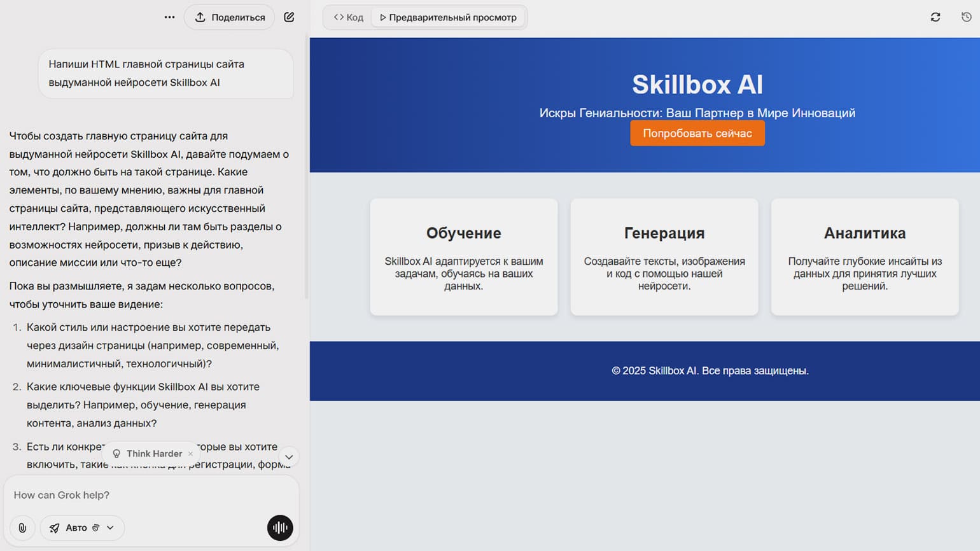Viewport: 980px width, 551px height.
Task: Switch to the Код tab
Action: coord(349,17)
